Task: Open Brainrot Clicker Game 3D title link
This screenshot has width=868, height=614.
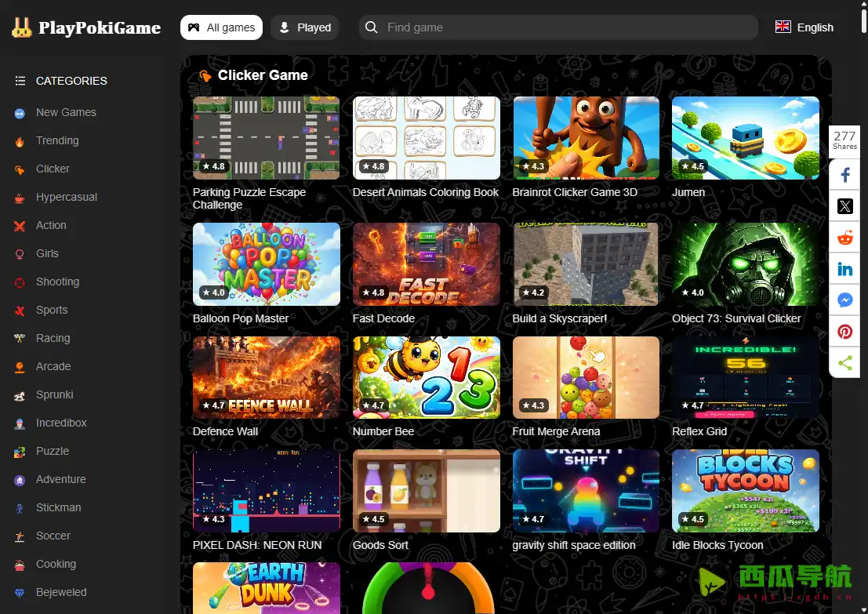Action: (x=575, y=192)
